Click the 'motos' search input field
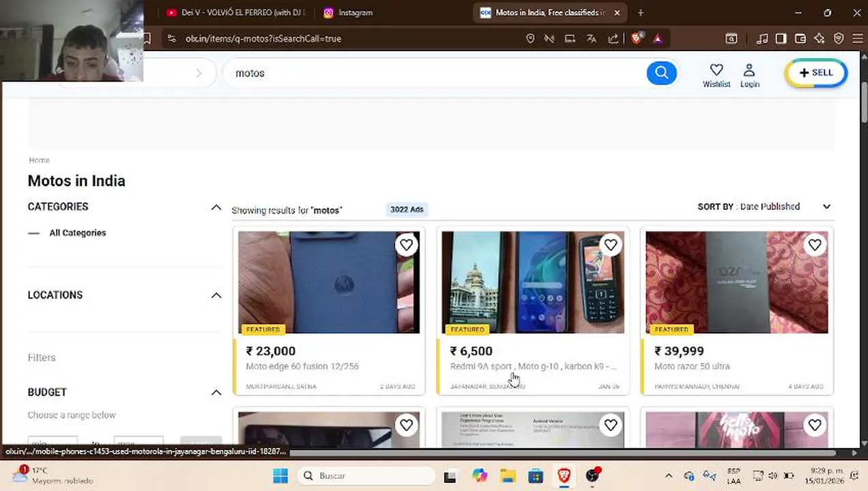The width and height of the screenshot is (868, 491). tap(437, 73)
